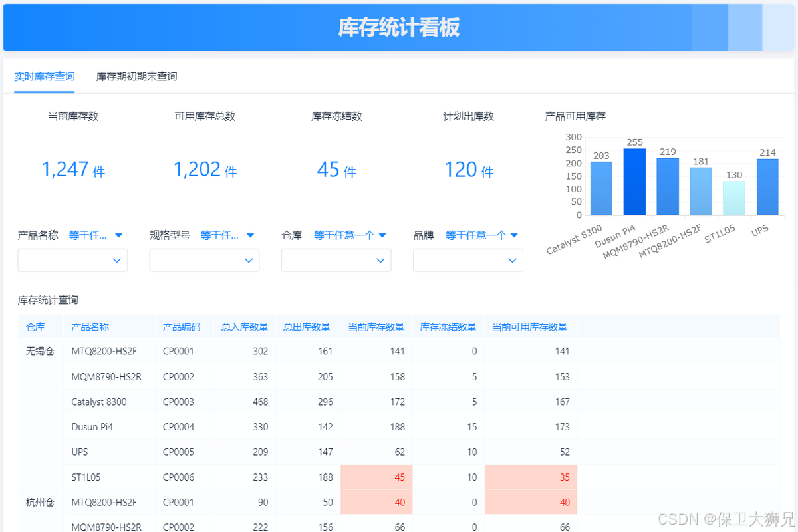Click the MTQ8200-HS2F bar showing 181
This screenshot has width=798, height=532.
701,192
